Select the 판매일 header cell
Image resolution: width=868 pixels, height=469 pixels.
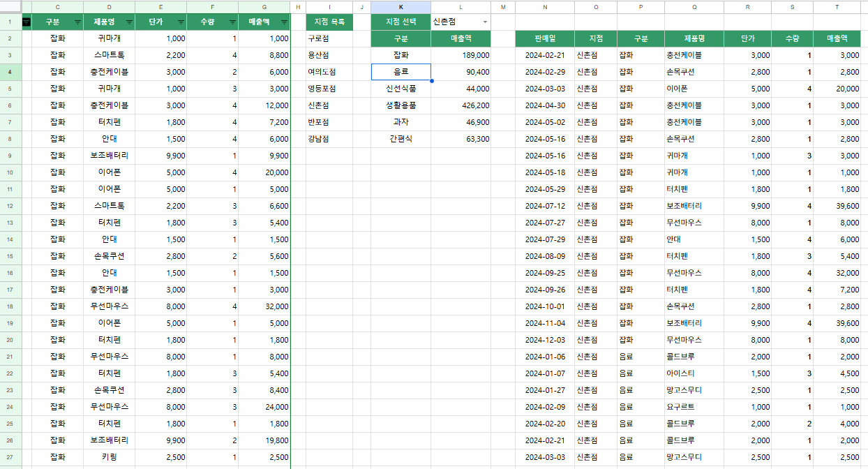tap(545, 38)
